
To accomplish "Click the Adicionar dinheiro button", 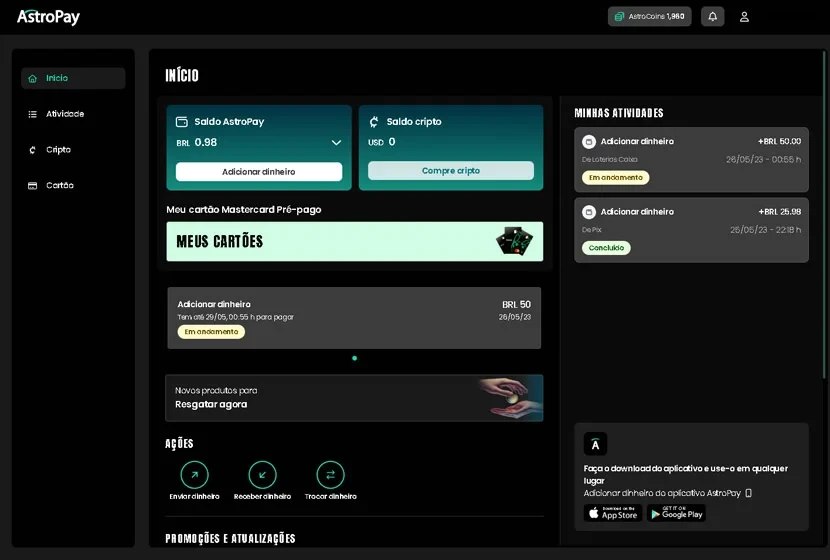I will coord(259,171).
